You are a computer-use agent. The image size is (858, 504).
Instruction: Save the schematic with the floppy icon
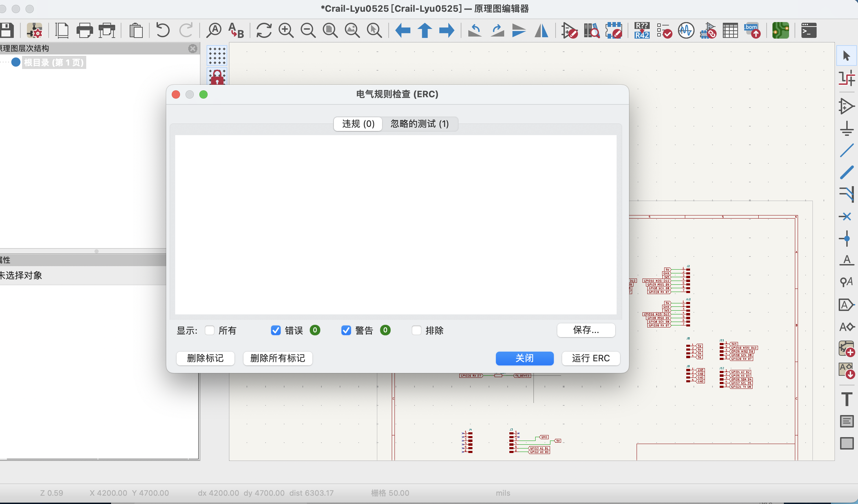point(7,30)
